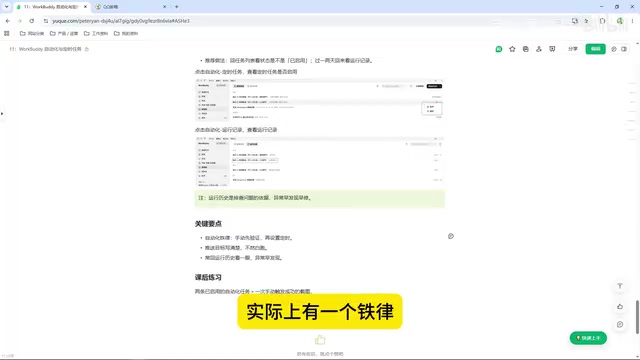Toggle the right side panel icon

coord(624,49)
